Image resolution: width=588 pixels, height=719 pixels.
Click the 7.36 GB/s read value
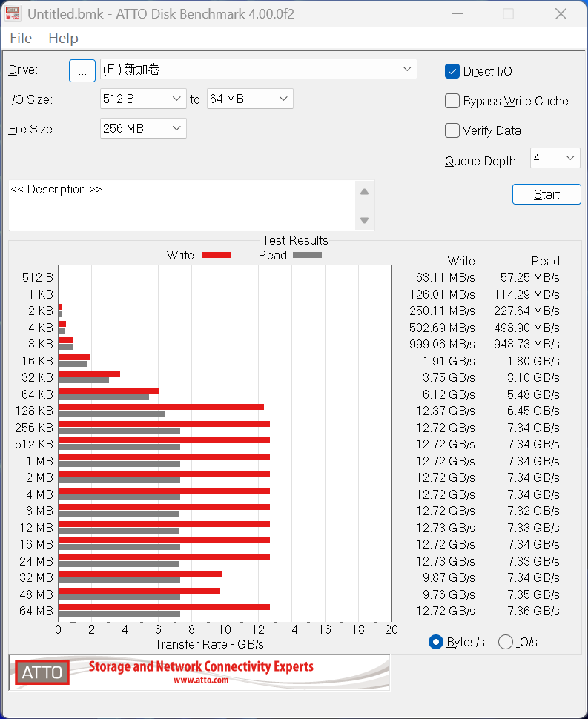pyautogui.click(x=533, y=612)
